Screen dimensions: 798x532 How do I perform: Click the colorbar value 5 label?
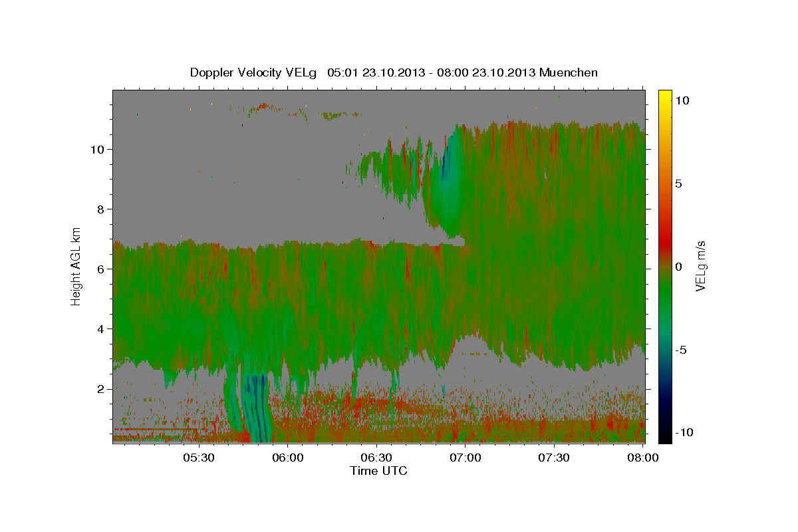[680, 183]
